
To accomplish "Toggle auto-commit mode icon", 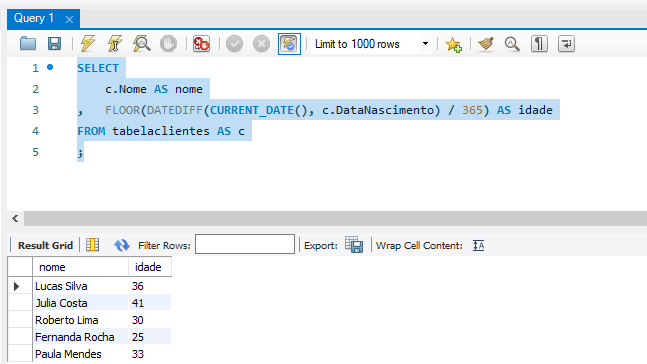I will tap(289, 43).
